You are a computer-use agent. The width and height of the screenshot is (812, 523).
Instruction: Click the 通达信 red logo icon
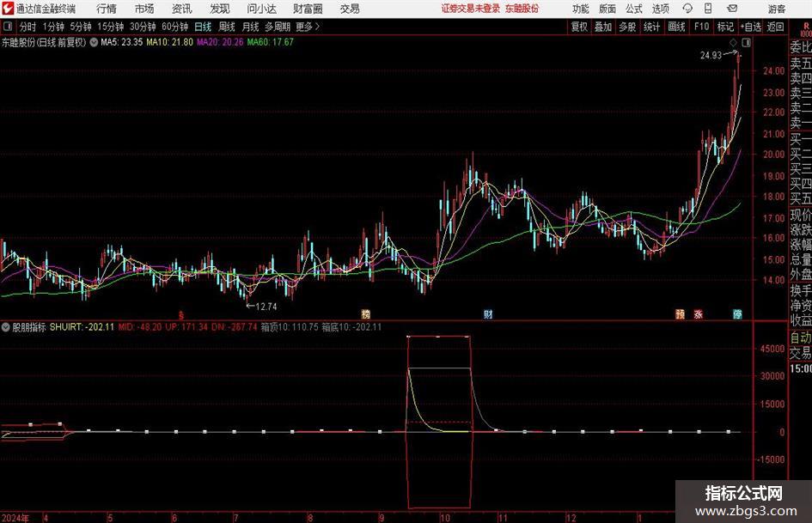coord(7,9)
